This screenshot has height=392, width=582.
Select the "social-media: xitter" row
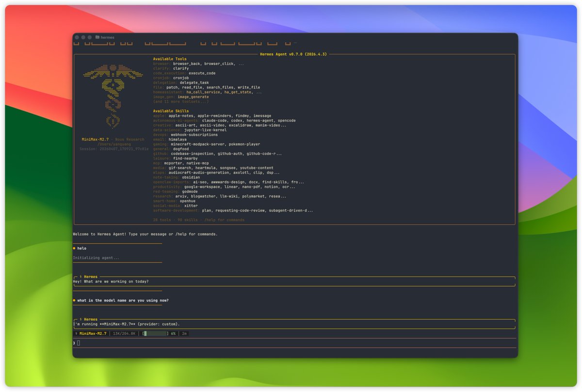[175, 206]
